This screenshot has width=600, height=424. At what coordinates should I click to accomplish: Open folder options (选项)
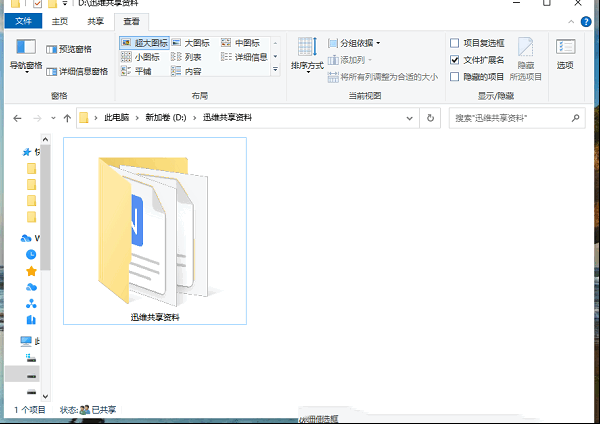tap(565, 54)
